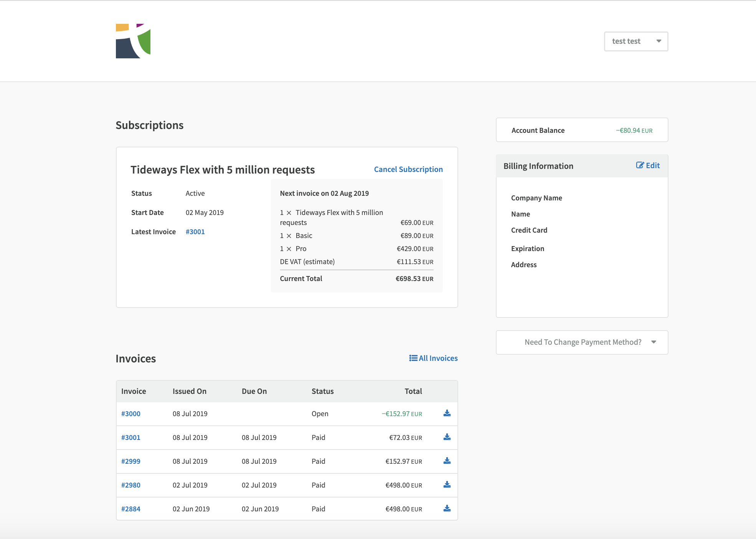Click Open status of invoice #3000
Screen dimensions: 756x539
click(320, 414)
